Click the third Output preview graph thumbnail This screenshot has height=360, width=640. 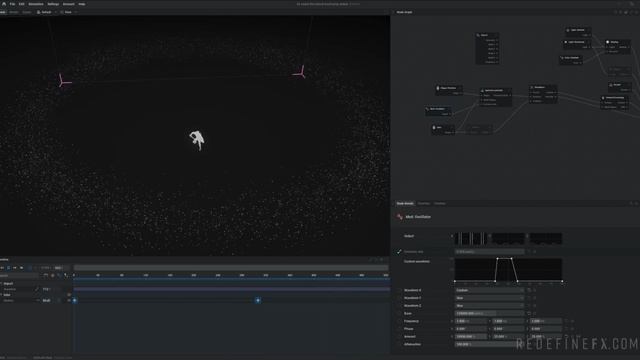546,238
